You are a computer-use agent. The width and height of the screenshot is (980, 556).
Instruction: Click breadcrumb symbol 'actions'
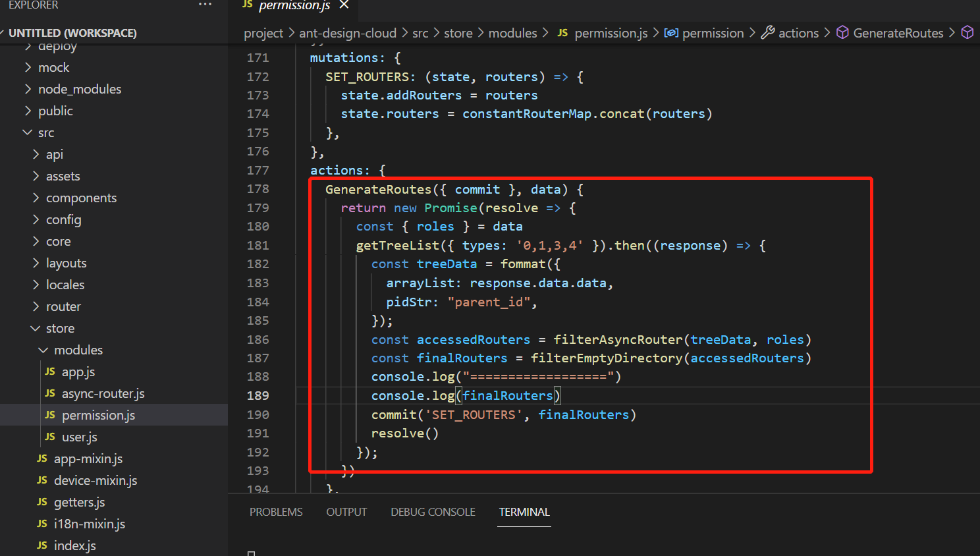pos(799,33)
